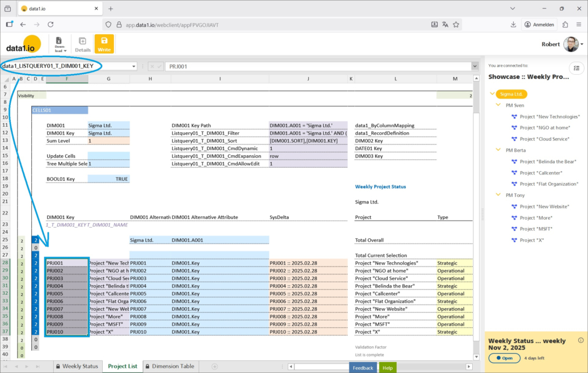Click the data1.io logo
Image resolution: width=588 pixels, height=373 pixels.
click(23, 44)
